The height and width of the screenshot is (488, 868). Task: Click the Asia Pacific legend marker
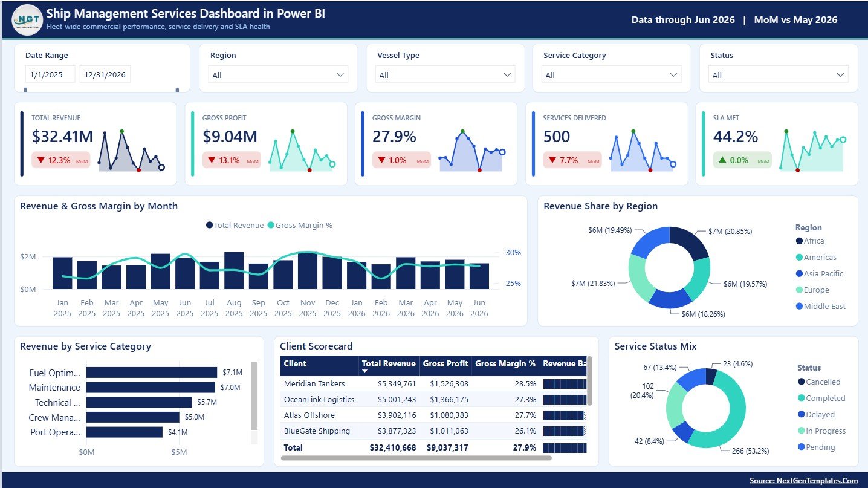click(x=800, y=274)
